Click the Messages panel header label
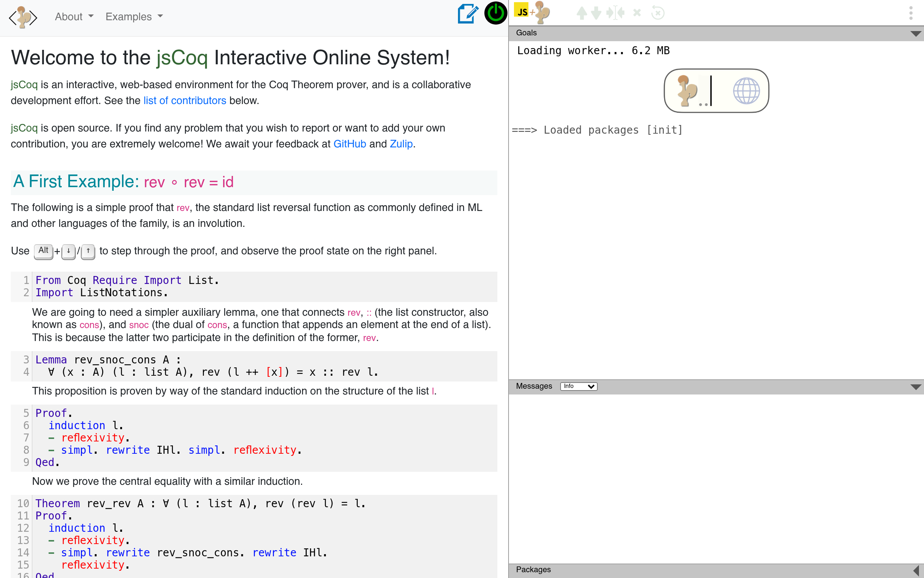 pyautogui.click(x=534, y=386)
